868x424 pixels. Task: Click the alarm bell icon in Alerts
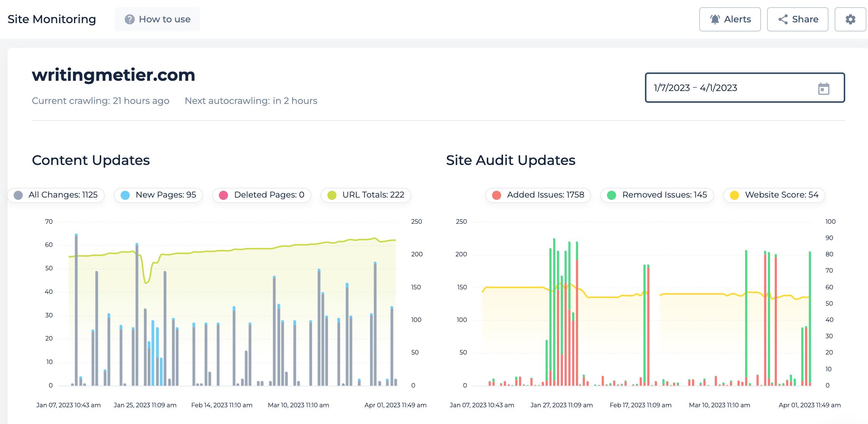pyautogui.click(x=715, y=19)
